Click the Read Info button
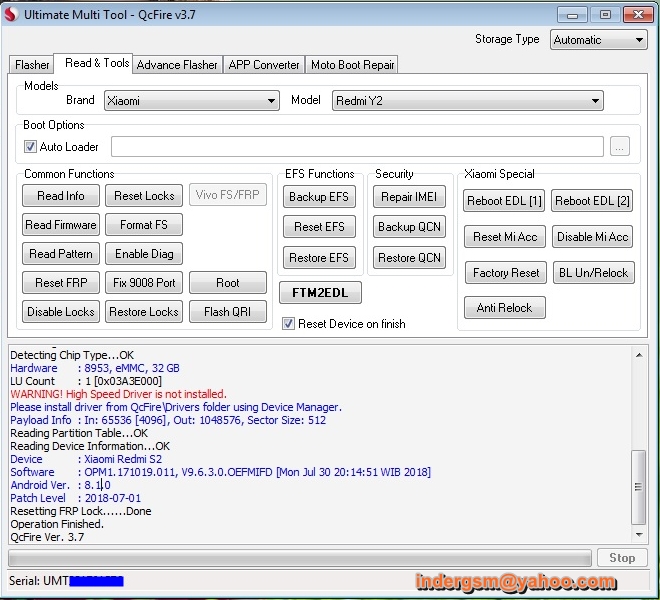 pyautogui.click(x=61, y=196)
